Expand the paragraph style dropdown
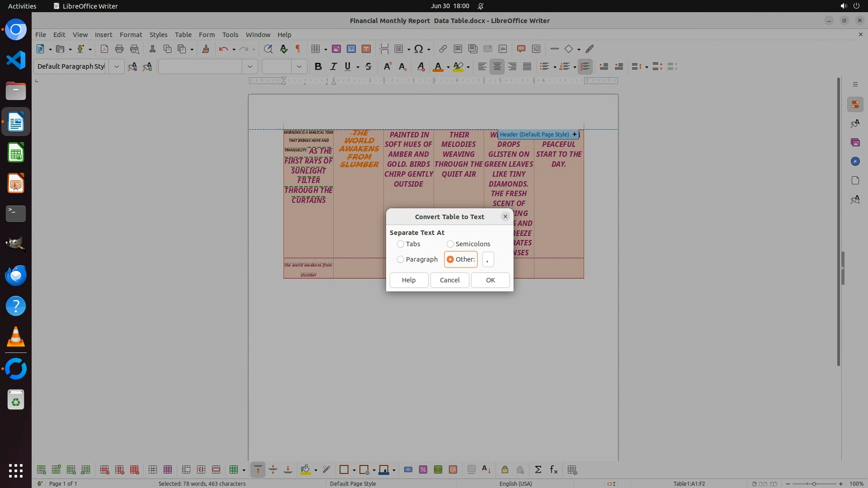Viewport: 868px width, 488px height. pos(116,66)
